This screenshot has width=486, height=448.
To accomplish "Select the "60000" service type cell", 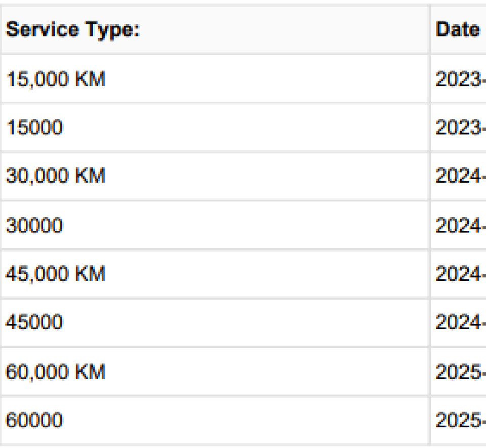I will coord(34,421).
